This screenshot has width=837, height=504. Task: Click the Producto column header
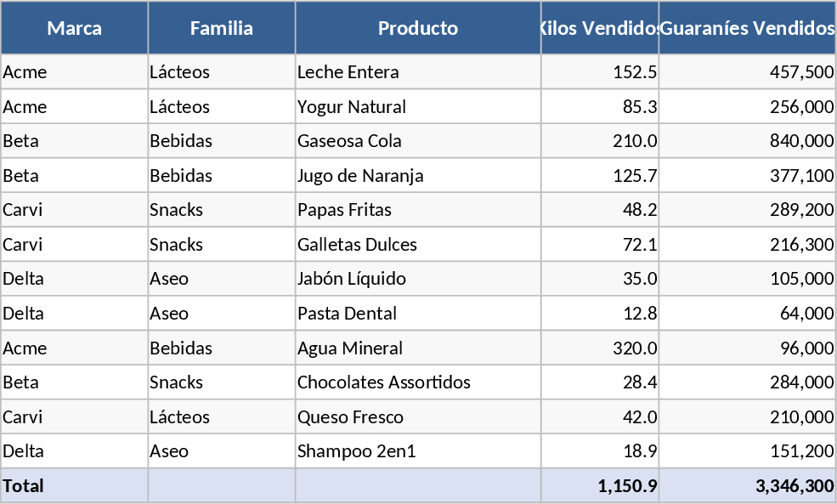(x=418, y=28)
